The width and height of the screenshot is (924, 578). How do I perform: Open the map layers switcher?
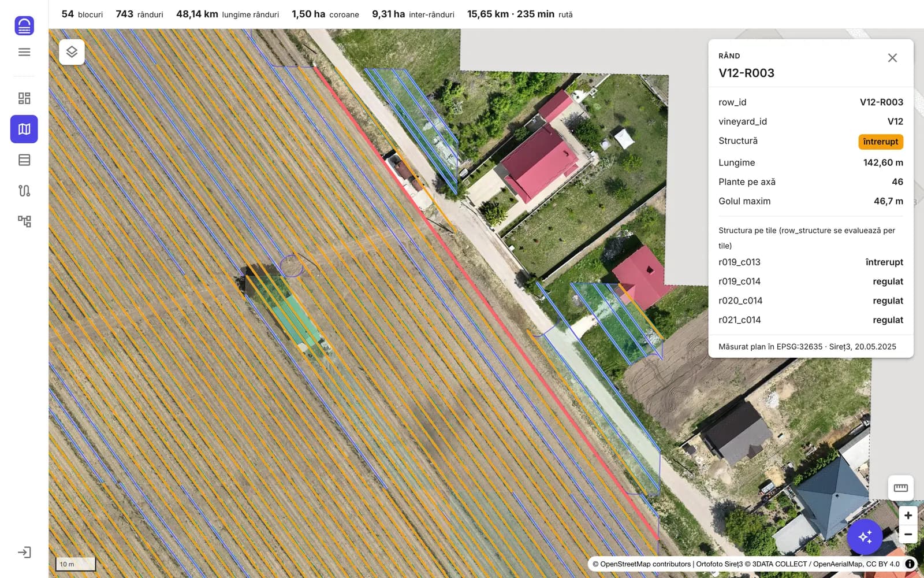click(x=72, y=52)
